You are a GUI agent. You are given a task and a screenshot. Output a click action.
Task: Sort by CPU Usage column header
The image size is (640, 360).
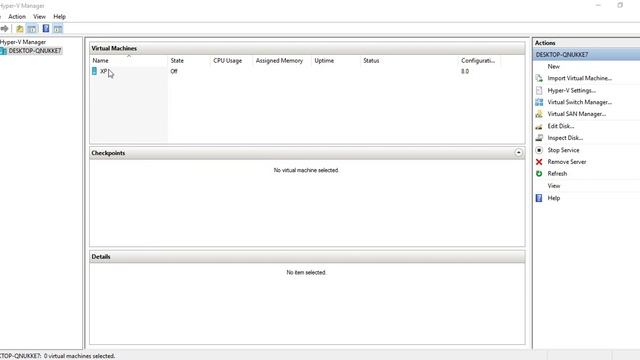[227, 60]
